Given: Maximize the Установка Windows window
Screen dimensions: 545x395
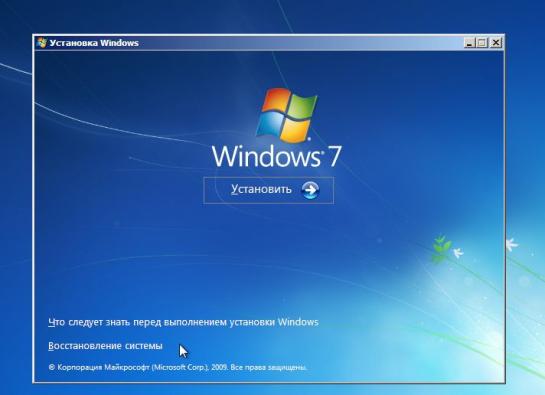Looking at the screenshot, I should coord(482,43).
